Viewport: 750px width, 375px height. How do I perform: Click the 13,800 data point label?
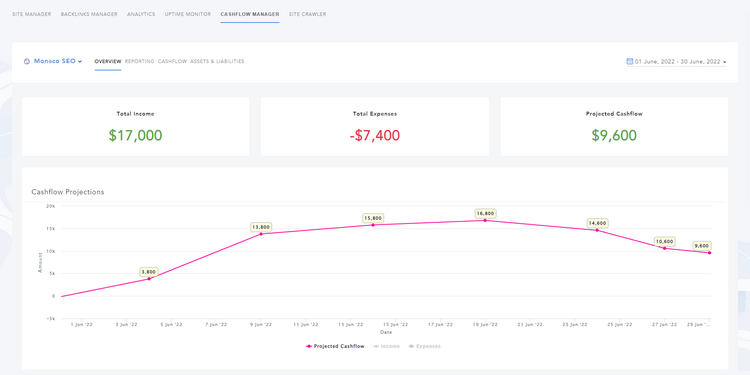coord(261,227)
